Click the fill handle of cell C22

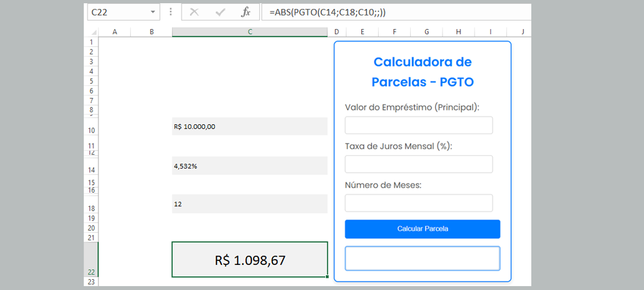coord(327,277)
